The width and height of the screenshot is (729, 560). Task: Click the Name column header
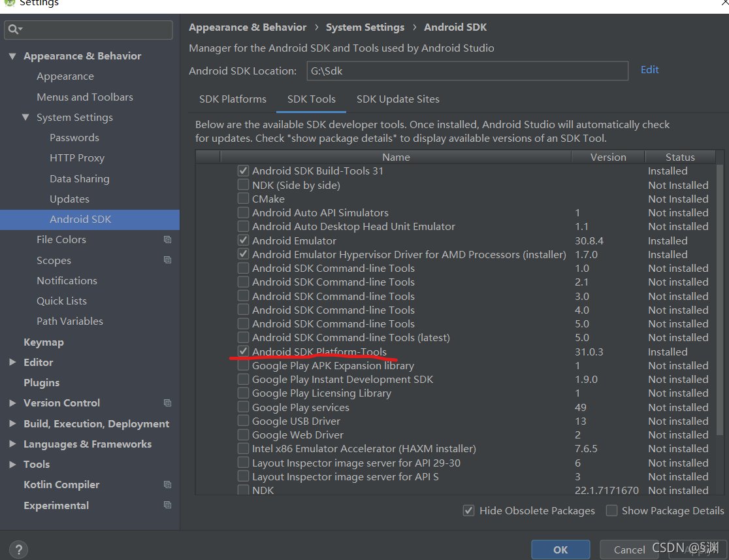tap(396, 157)
